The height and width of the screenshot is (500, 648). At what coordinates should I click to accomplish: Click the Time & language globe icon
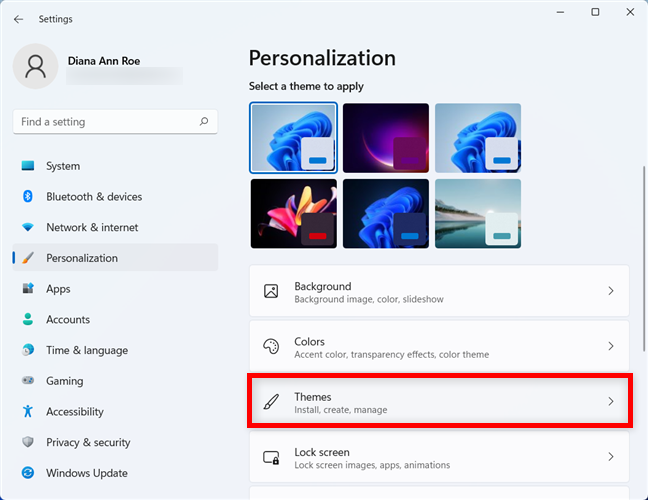(28, 350)
